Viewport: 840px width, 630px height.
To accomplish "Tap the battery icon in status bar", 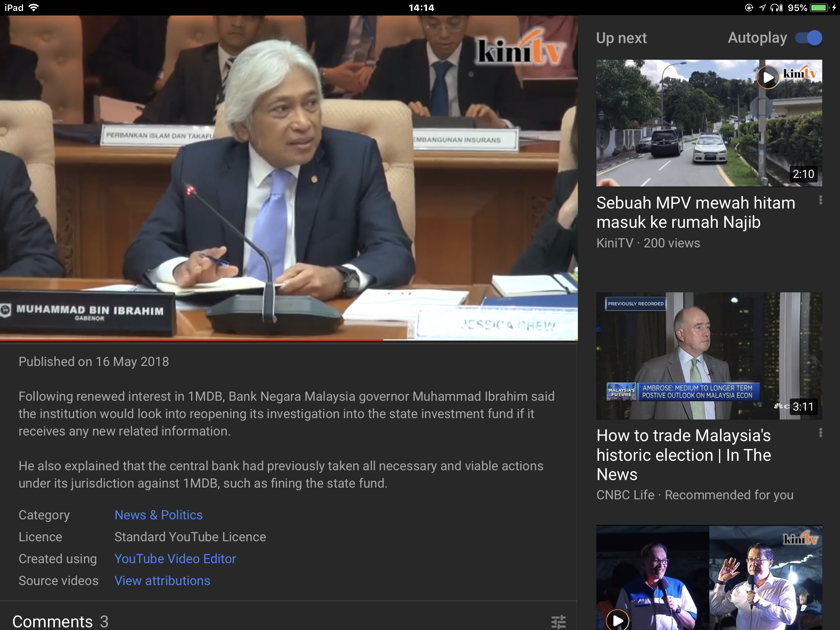I will click(819, 8).
